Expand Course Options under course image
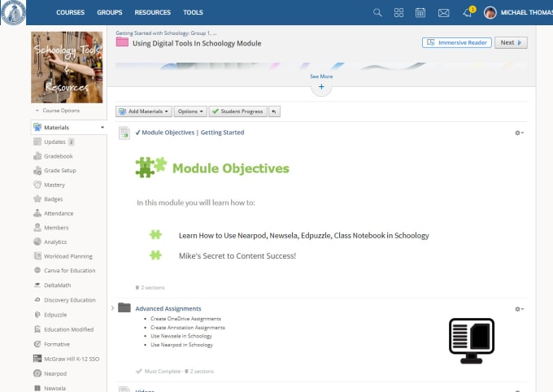The height and width of the screenshot is (392, 553). pyautogui.click(x=58, y=111)
